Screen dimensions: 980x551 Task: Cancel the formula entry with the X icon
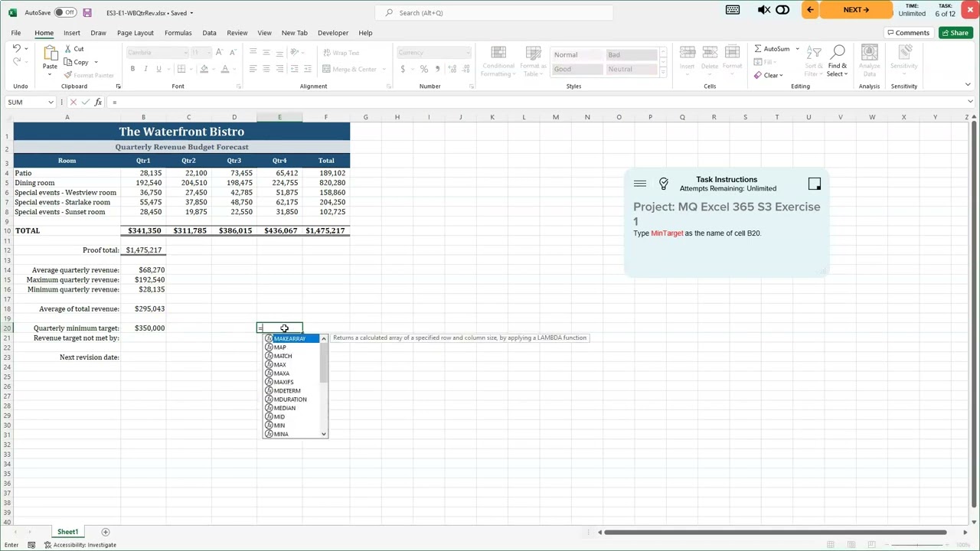coord(73,102)
